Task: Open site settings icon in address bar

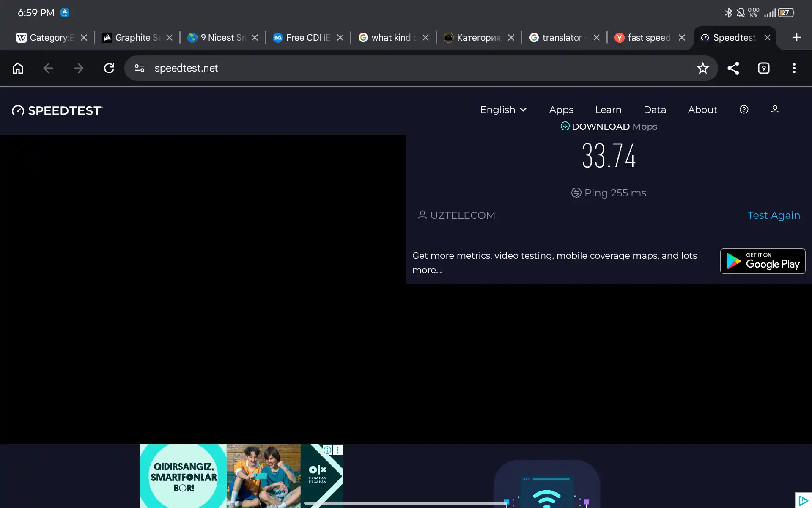Action: (140, 68)
